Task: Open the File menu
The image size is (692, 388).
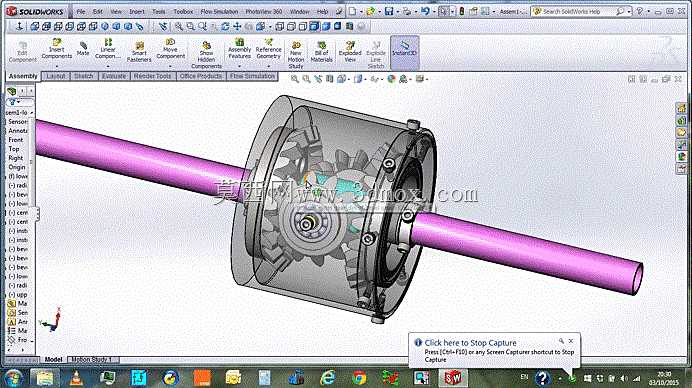Action: pos(81,11)
